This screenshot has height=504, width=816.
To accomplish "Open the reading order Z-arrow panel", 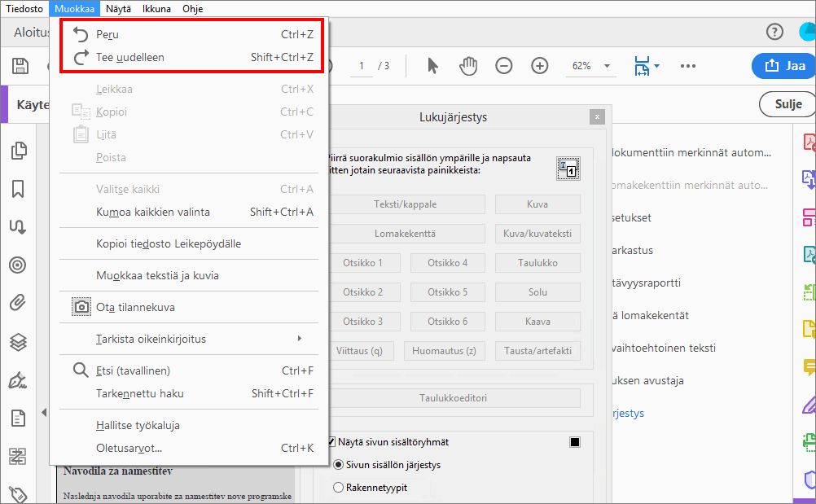I will coord(18,227).
